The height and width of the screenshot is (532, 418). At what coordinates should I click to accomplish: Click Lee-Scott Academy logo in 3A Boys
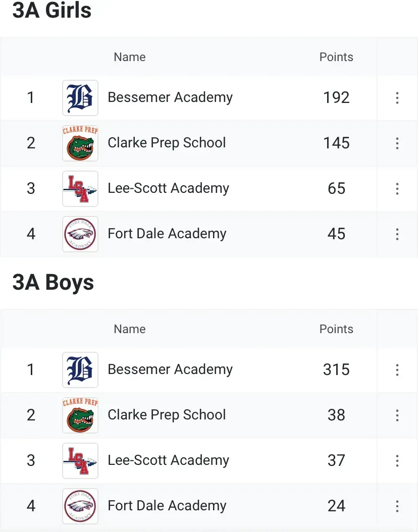(80, 461)
